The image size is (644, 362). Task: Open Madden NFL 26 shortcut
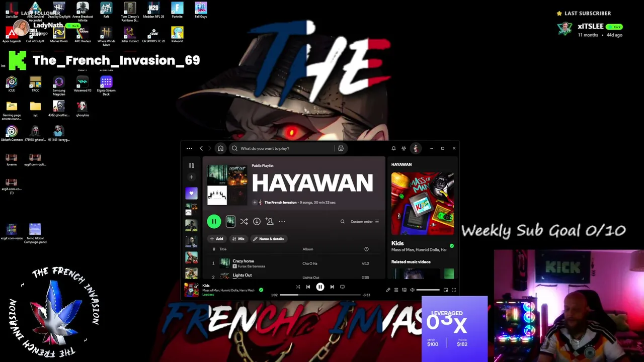153,10
